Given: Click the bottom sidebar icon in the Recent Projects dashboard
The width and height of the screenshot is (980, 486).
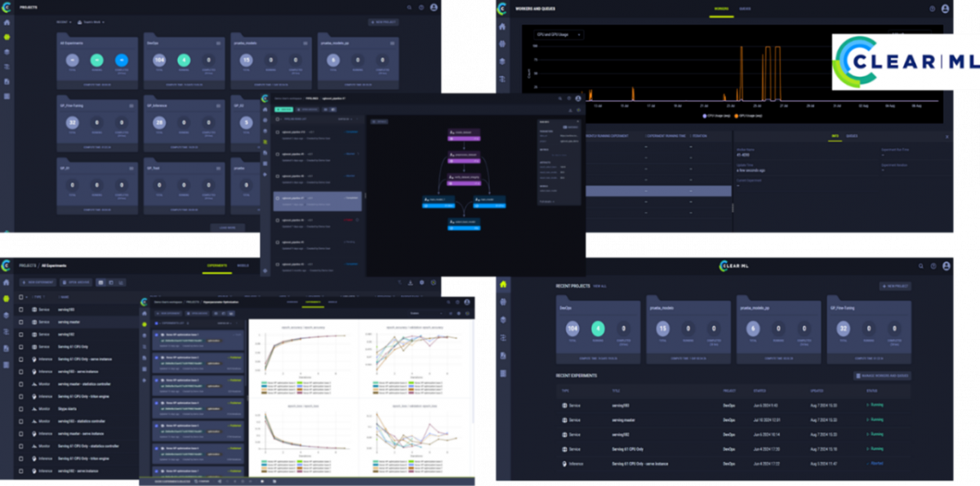Looking at the screenshot, I should [x=503, y=373].
